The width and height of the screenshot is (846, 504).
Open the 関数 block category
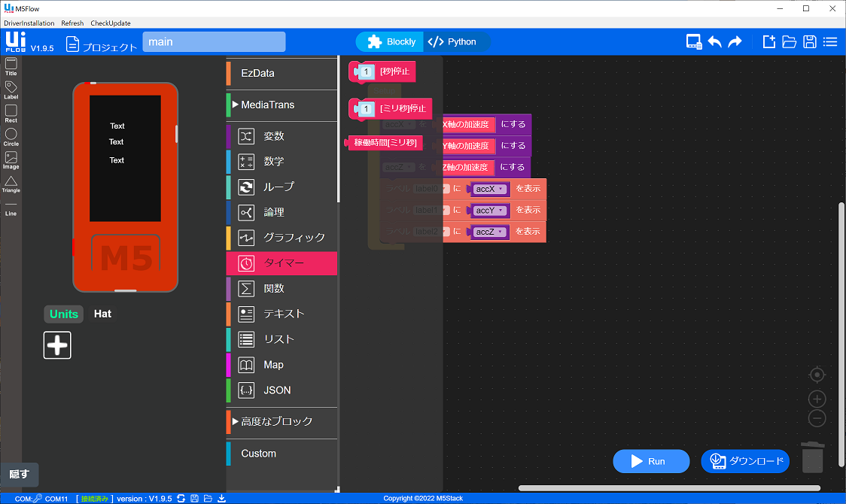click(x=281, y=288)
